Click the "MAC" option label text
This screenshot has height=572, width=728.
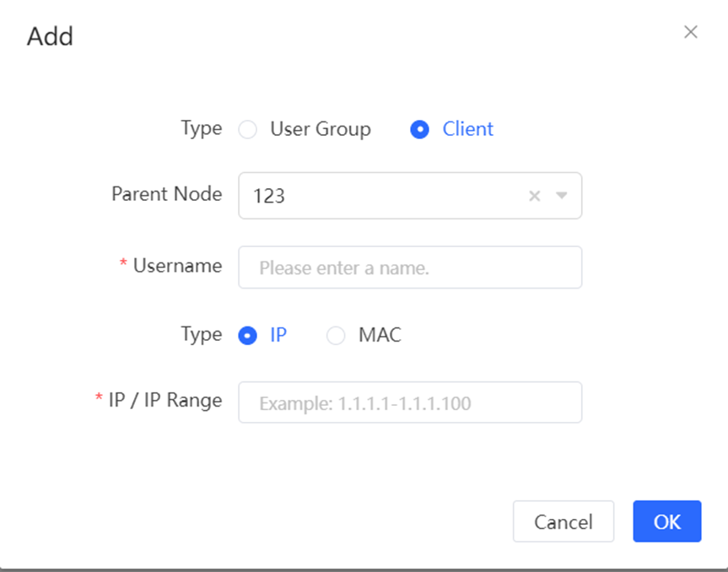(x=380, y=335)
